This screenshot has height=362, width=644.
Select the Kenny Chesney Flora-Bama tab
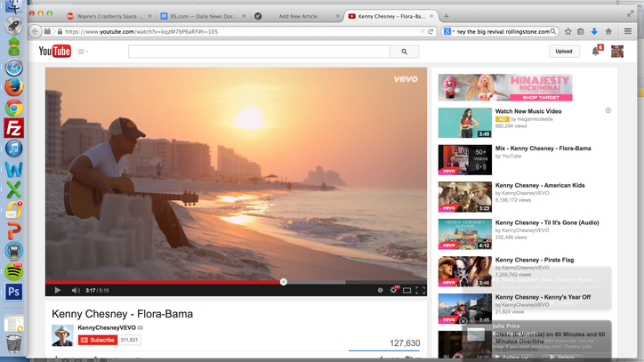(390, 16)
